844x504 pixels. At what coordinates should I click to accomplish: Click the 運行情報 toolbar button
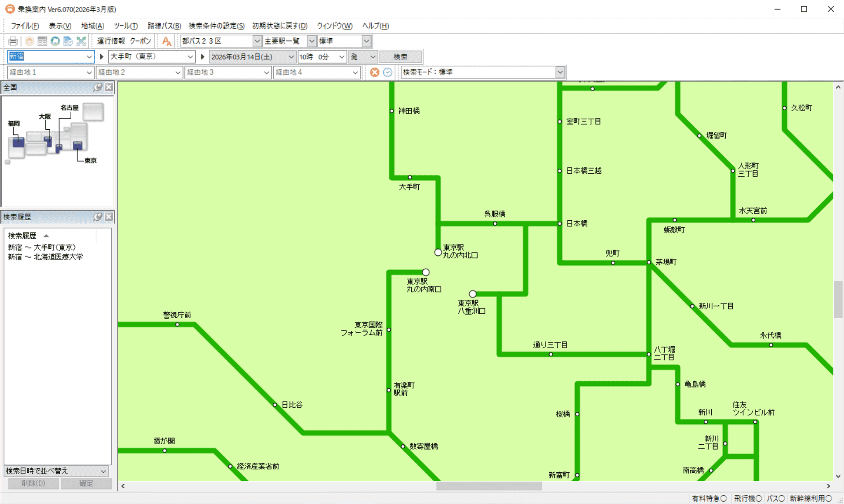pyautogui.click(x=111, y=41)
